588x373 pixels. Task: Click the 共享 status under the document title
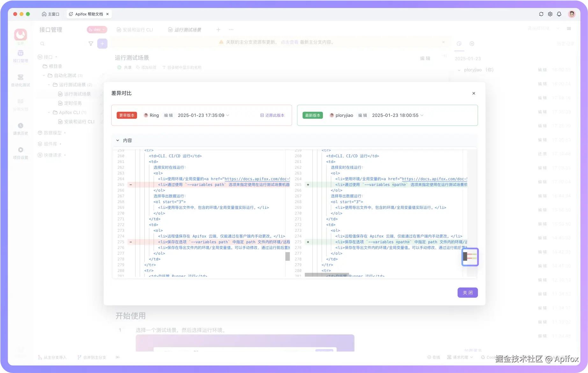124,68
